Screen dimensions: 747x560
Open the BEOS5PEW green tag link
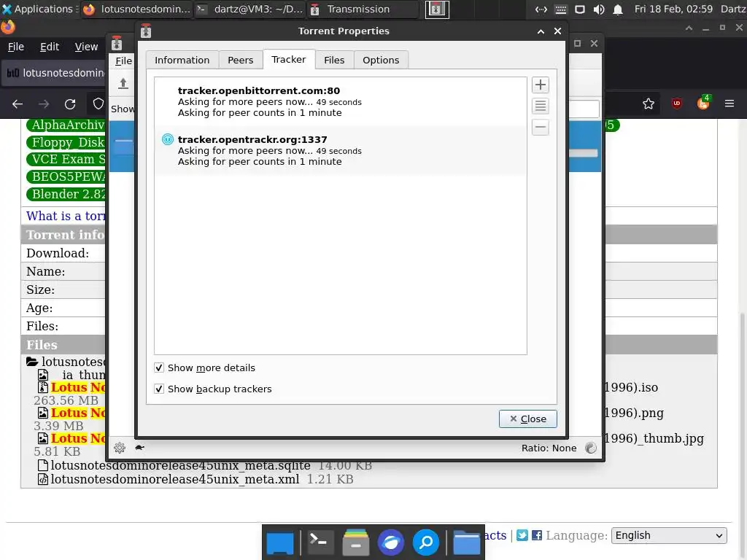tap(66, 176)
